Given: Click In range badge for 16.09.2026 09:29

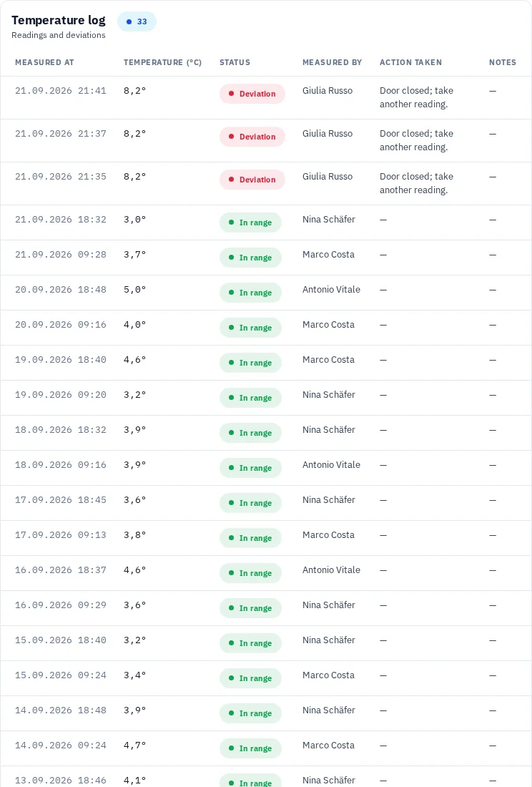Looking at the screenshot, I should [251, 608].
